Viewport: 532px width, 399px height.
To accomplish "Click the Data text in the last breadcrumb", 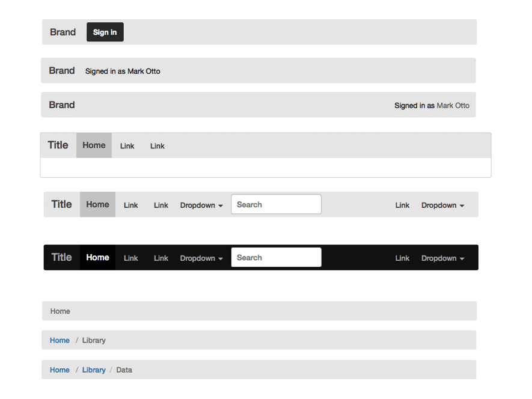I will pyautogui.click(x=124, y=370).
